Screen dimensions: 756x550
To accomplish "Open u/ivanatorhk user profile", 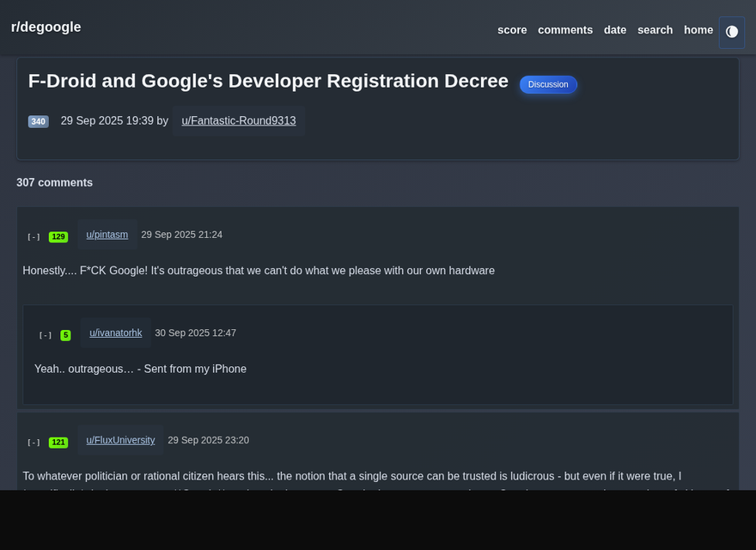I will [x=116, y=333].
